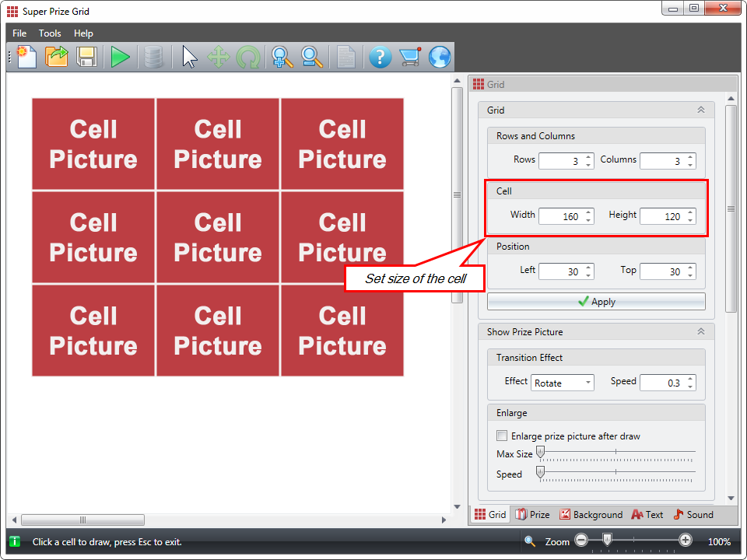Click the zoom plus button in status bar
Viewport: 747px width, 560px height.
[686, 541]
